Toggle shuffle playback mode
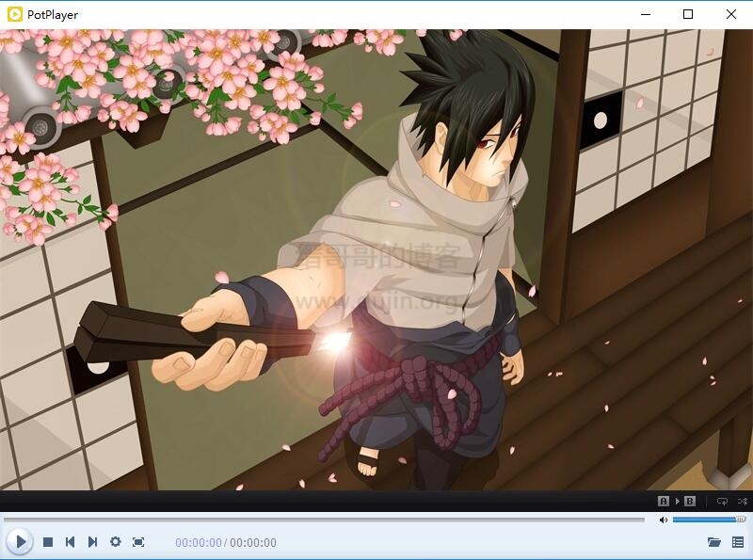Image resolution: width=753 pixels, height=560 pixels. pyautogui.click(x=743, y=502)
